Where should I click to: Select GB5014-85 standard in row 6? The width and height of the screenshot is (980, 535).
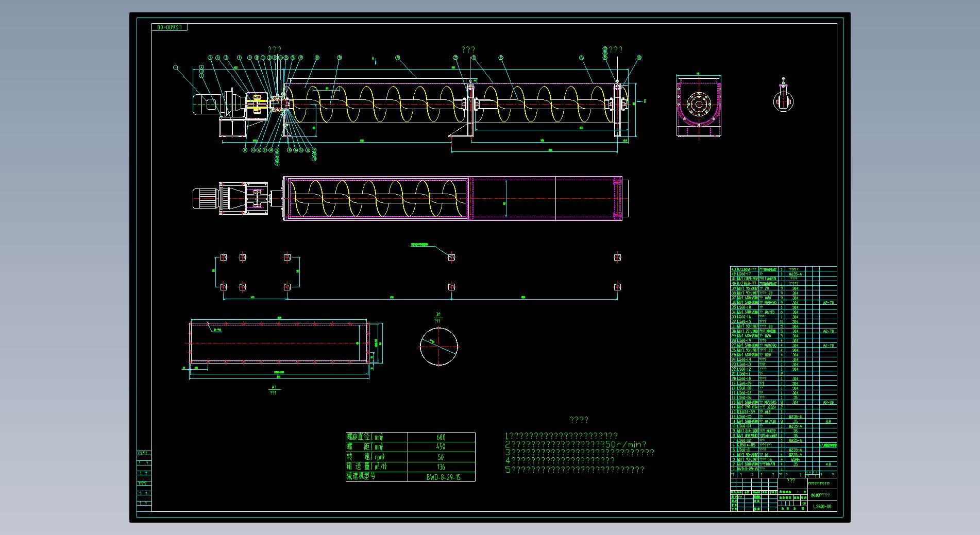click(x=746, y=445)
